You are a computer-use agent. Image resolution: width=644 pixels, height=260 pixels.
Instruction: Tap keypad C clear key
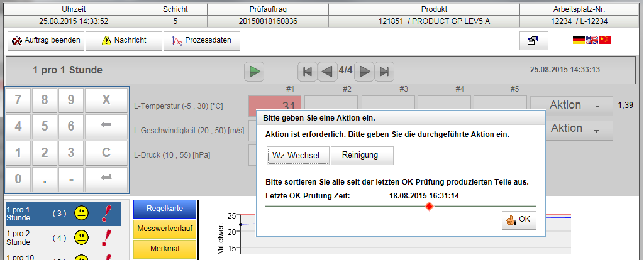(x=106, y=153)
